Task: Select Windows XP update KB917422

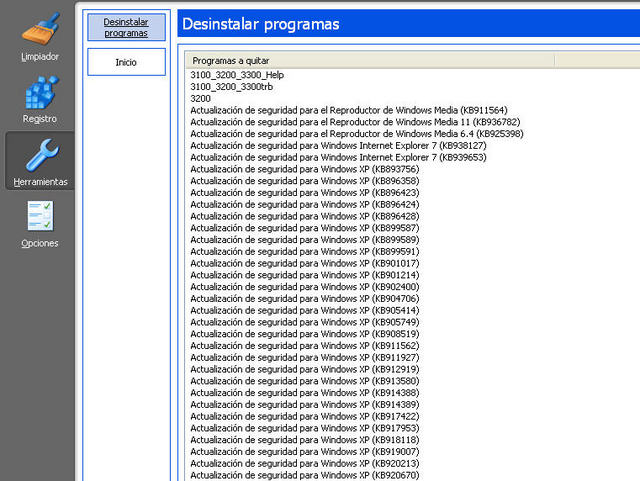Action: coord(305,416)
